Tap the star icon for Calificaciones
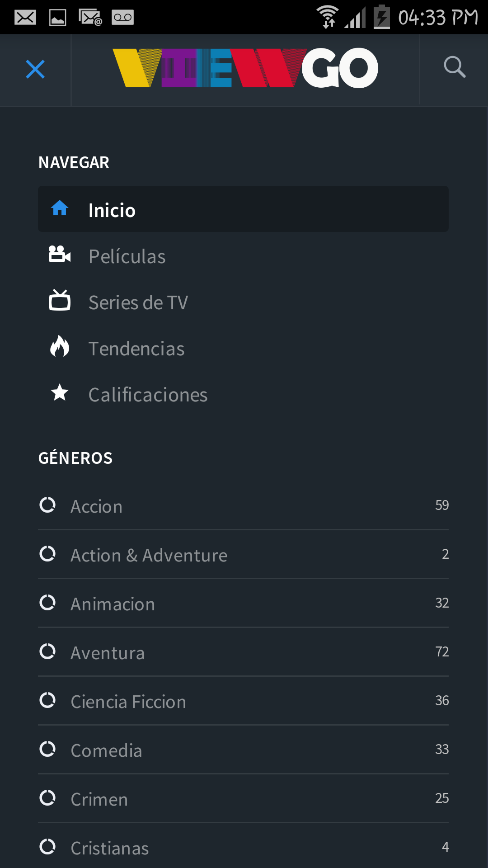This screenshot has width=488, height=868. click(x=60, y=393)
